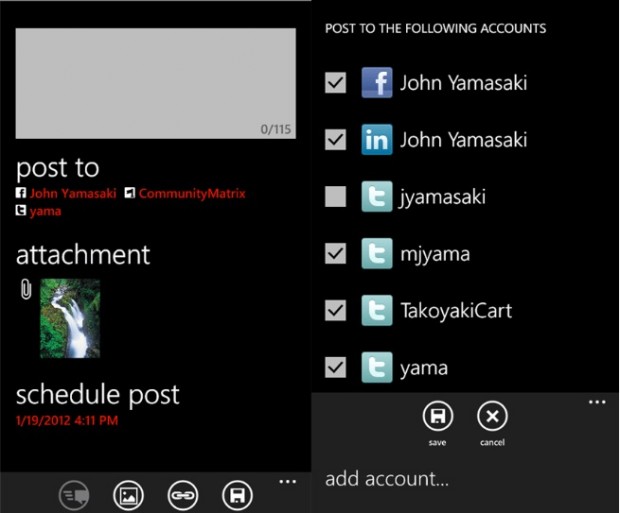Tap the schedule post heading
The height and width of the screenshot is (513, 620).
98,395
